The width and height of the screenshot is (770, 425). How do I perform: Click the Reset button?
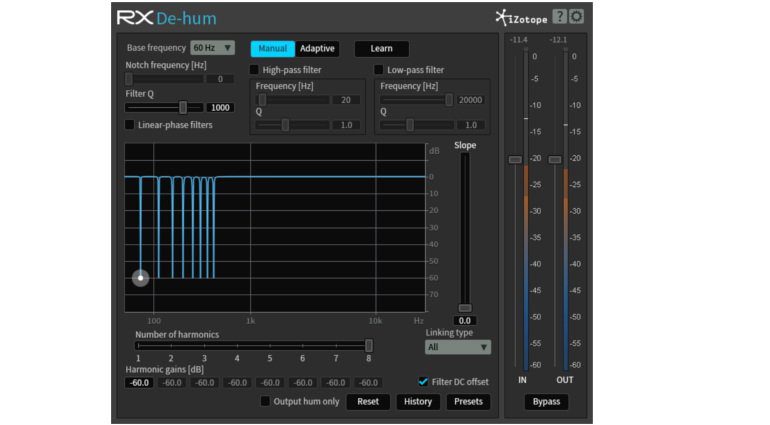(368, 401)
